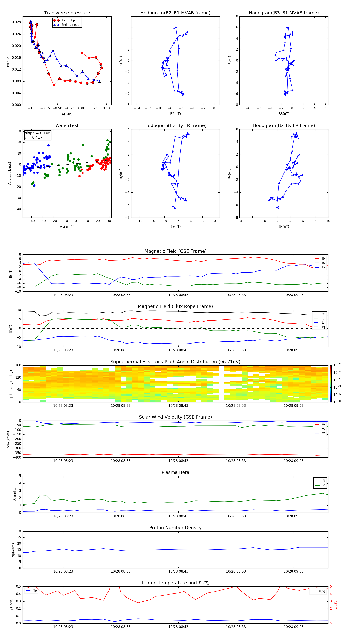Image resolution: width=351 pixels, height=644 pixels.
Task: Click the 'WalenTest' plot title
Action: tap(67, 125)
